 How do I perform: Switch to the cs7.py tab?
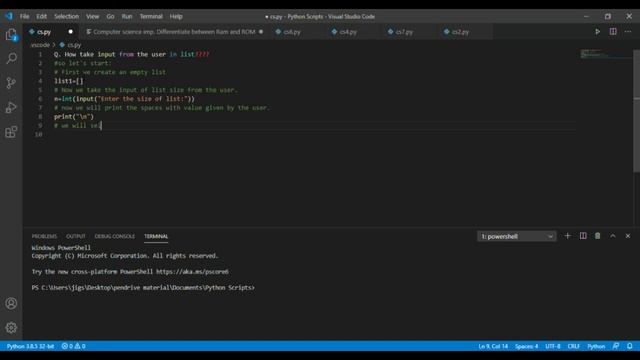[x=404, y=31]
